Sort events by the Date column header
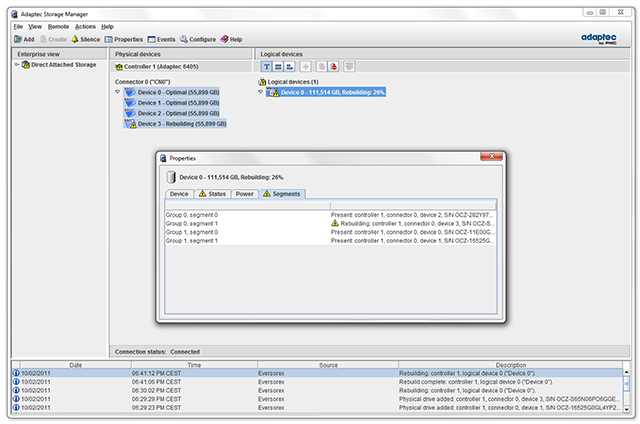640x424 pixels. tap(76, 365)
